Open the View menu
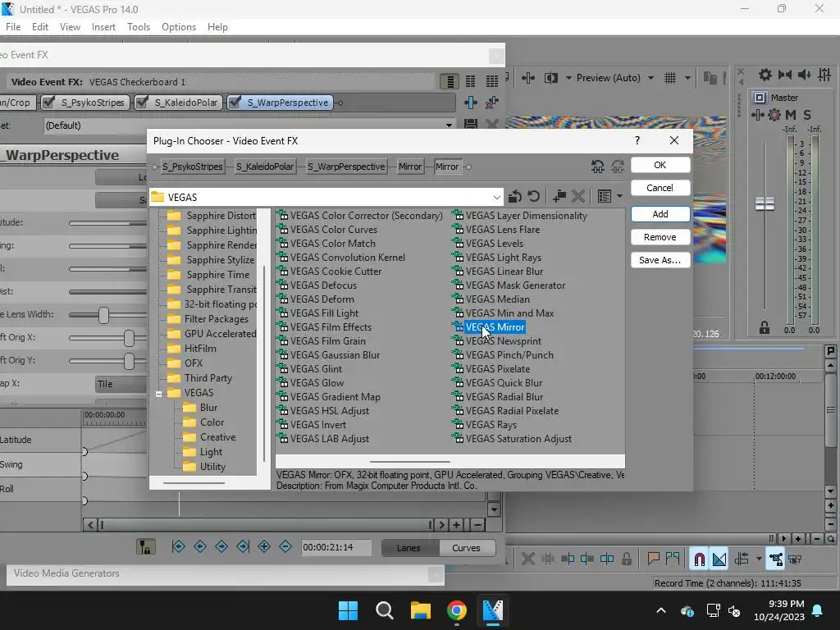Image resolution: width=840 pixels, height=630 pixels. point(71,27)
